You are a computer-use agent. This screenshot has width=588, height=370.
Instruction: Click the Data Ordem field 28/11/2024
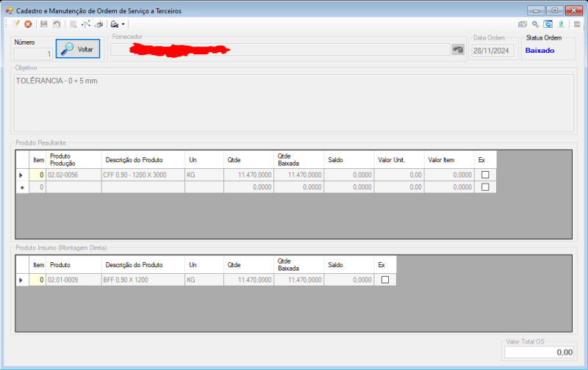coord(492,51)
